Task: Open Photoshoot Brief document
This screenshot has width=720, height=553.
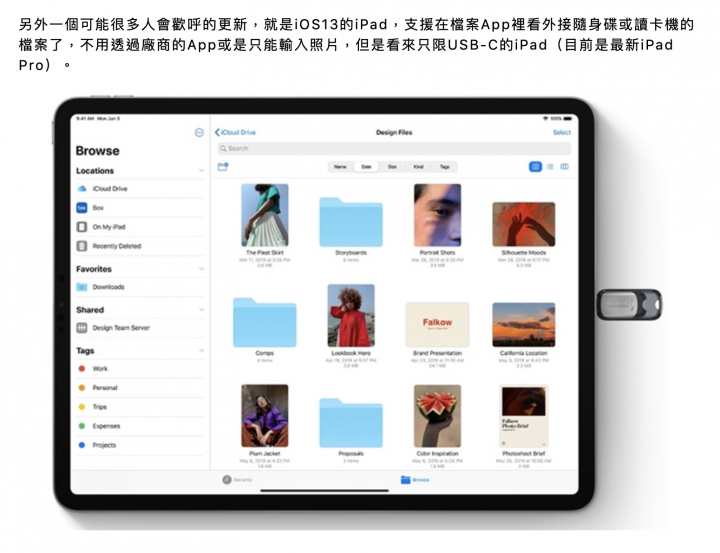Action: tap(523, 416)
